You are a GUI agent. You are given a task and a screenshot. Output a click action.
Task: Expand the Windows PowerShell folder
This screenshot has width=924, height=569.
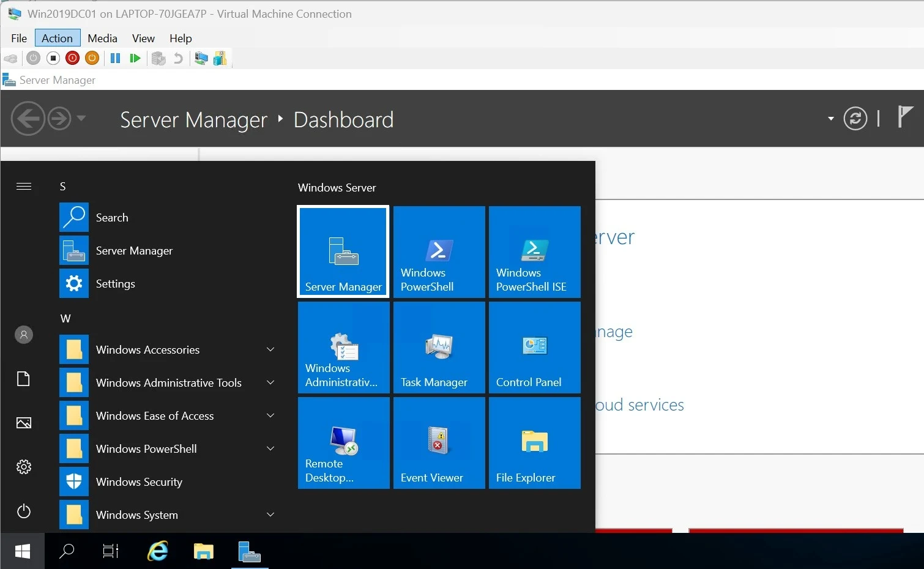[270, 448]
